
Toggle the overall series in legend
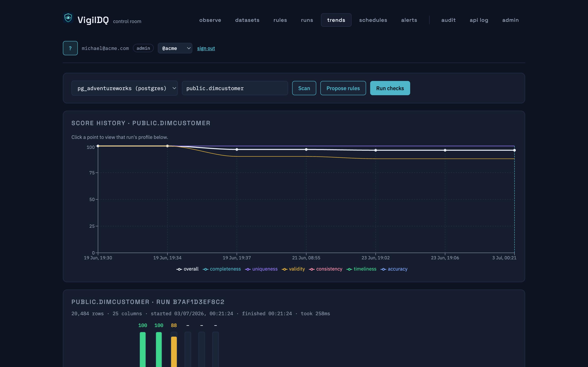click(187, 269)
